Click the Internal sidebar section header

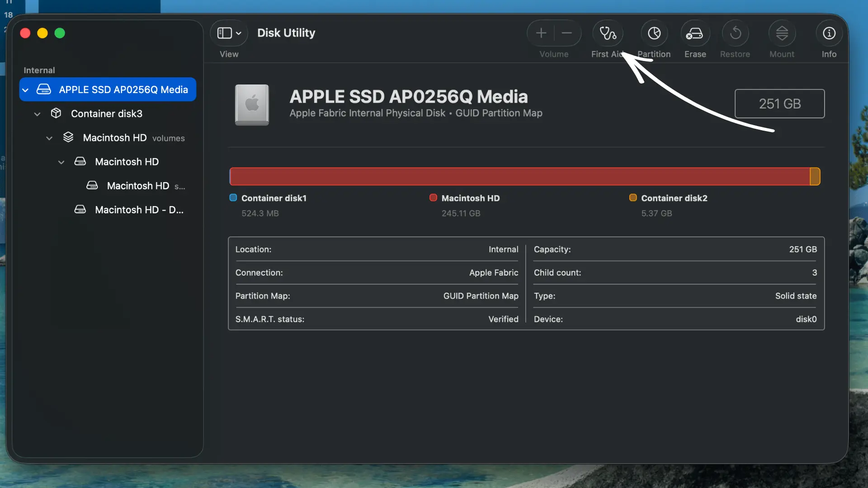tap(39, 70)
